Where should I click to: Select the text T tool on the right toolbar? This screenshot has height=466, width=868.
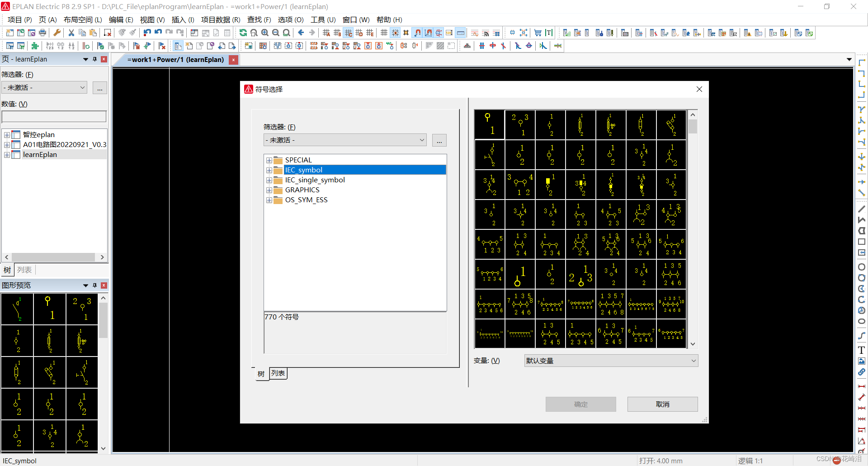(x=862, y=350)
